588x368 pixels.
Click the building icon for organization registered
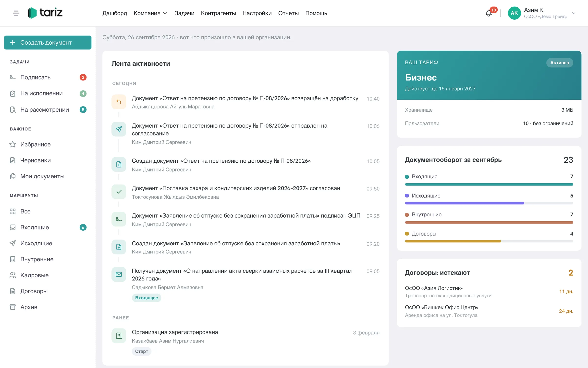119,336
